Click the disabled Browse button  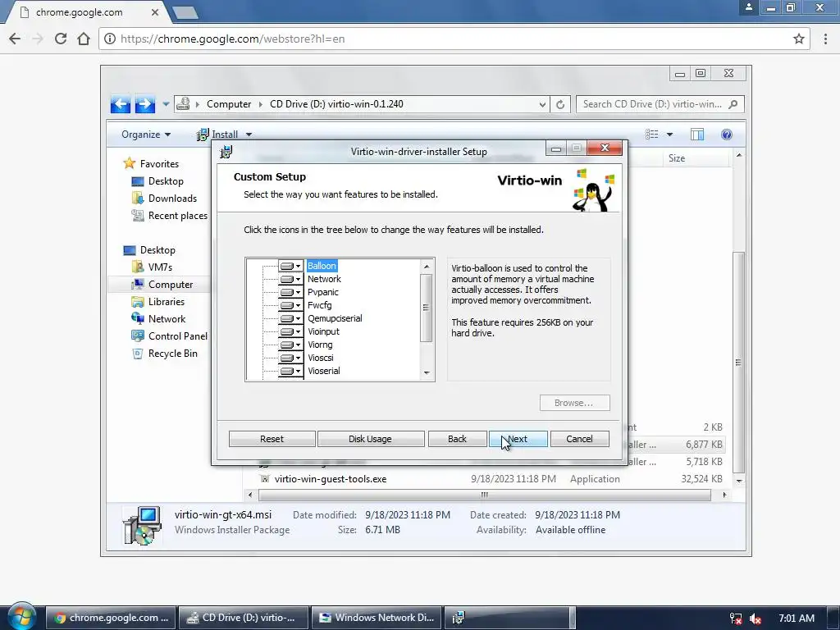click(x=574, y=403)
